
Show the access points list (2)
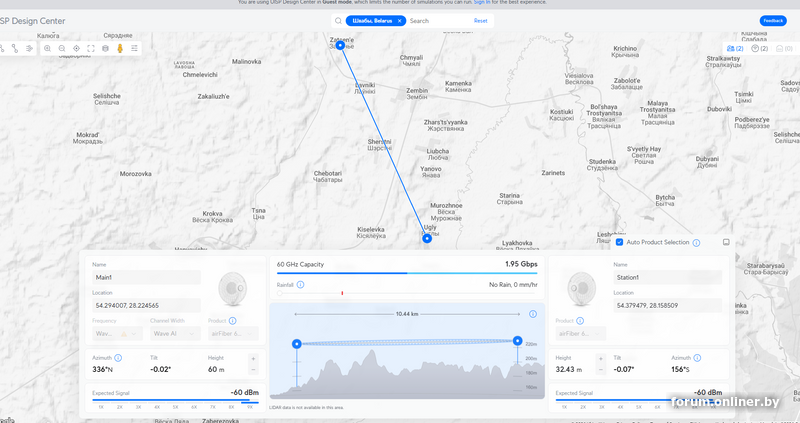pyautogui.click(x=760, y=48)
